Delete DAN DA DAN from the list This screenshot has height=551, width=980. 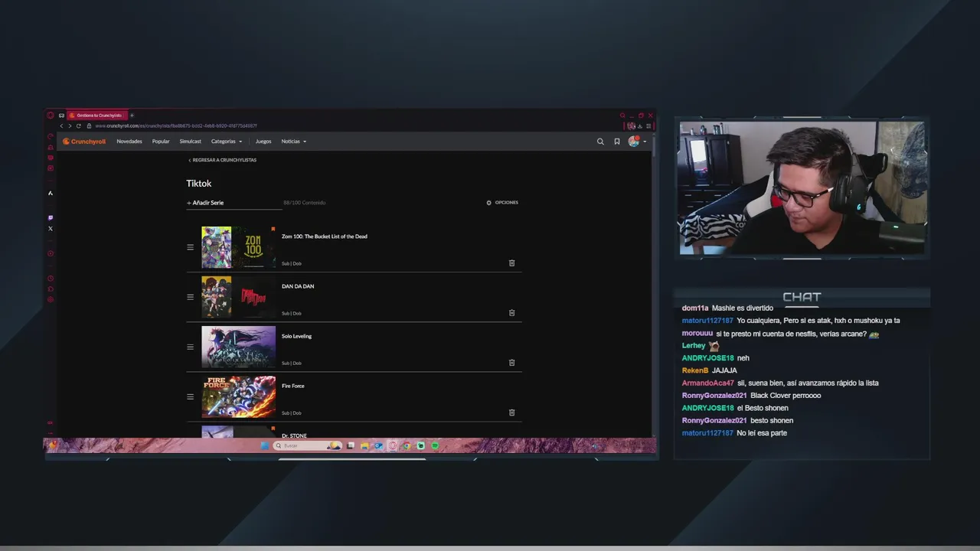tap(512, 313)
